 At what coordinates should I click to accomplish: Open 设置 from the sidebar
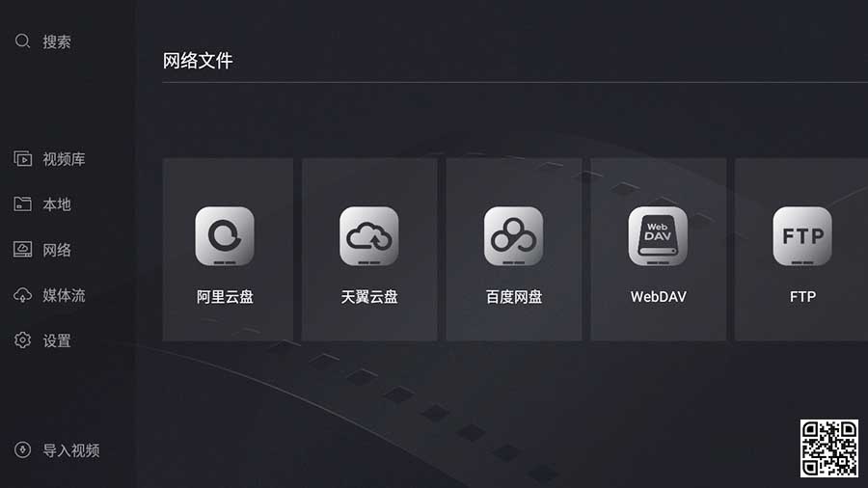[x=57, y=340]
